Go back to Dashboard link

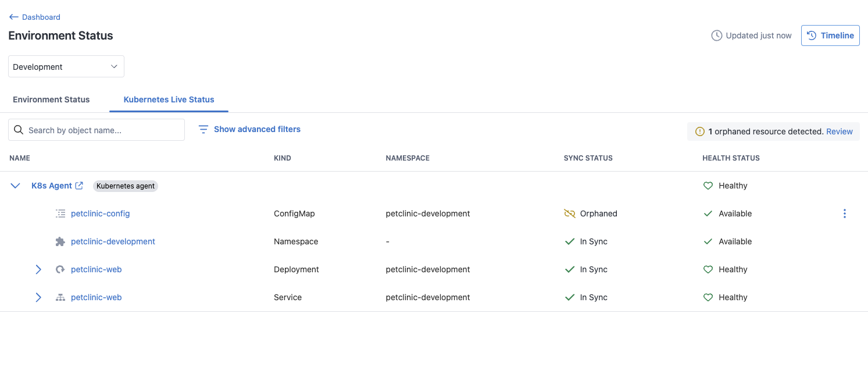point(35,17)
